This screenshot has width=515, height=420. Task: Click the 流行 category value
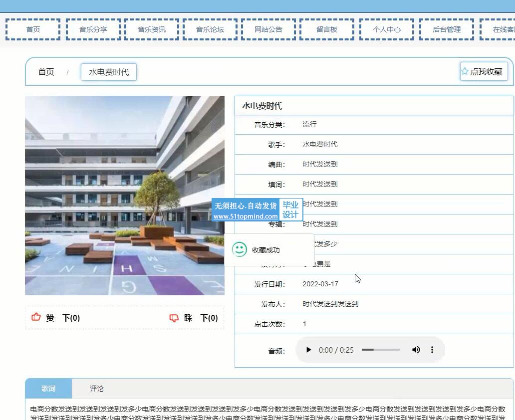pyautogui.click(x=309, y=124)
